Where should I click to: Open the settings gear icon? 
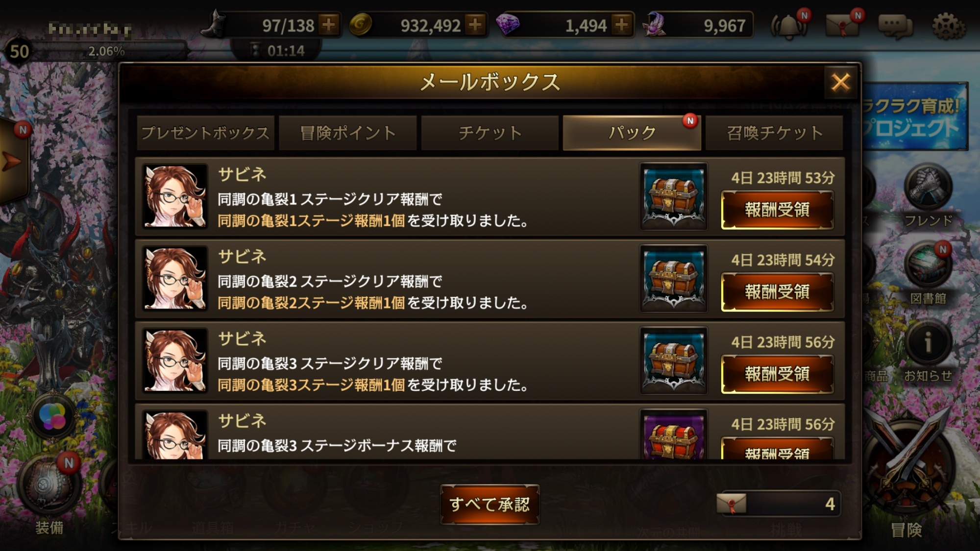click(x=948, y=26)
